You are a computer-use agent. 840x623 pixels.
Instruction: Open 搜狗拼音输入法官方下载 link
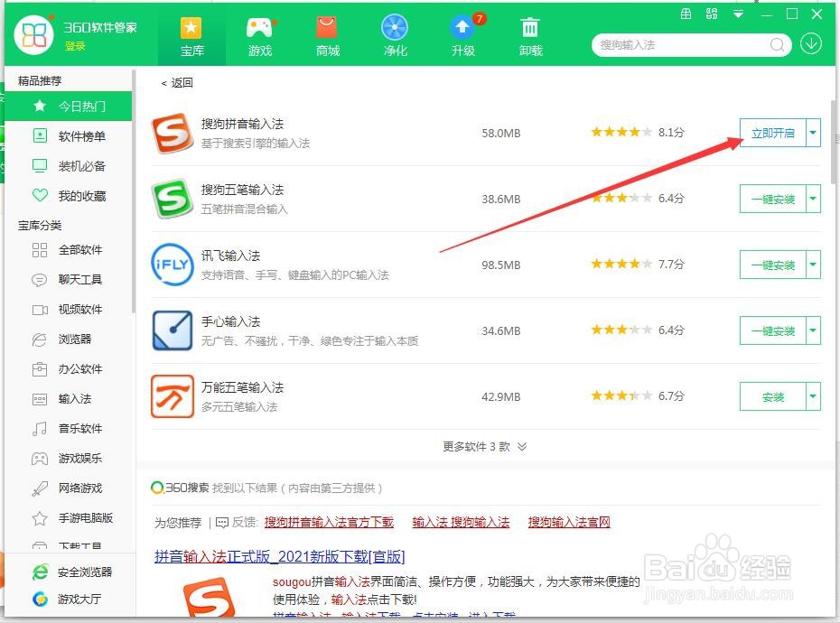pos(329,522)
